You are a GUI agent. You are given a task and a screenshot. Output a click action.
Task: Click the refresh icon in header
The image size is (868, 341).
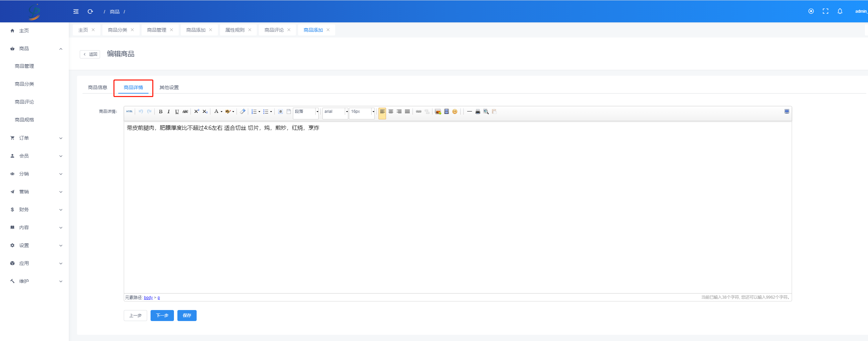pos(90,11)
